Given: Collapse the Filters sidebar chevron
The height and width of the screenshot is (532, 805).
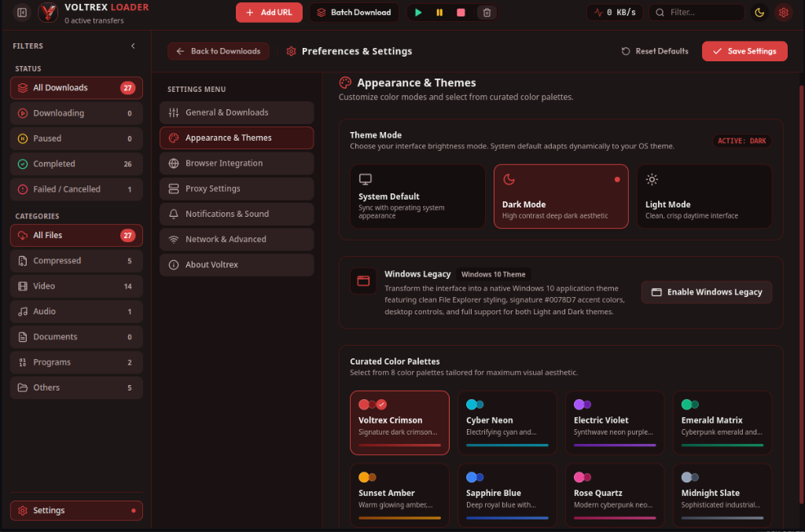Looking at the screenshot, I should coord(133,46).
